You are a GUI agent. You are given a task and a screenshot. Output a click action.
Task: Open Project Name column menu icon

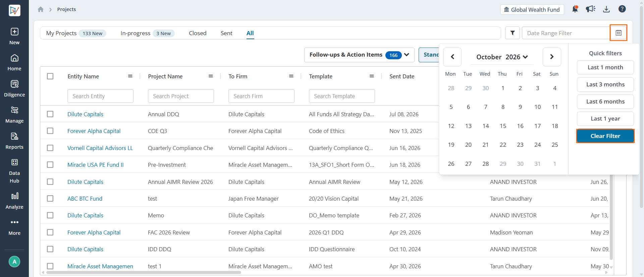211,76
